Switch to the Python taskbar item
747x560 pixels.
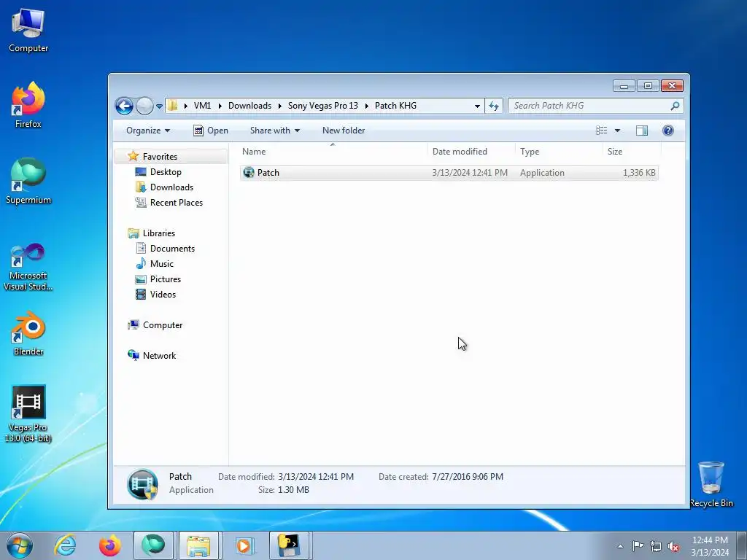289,545
